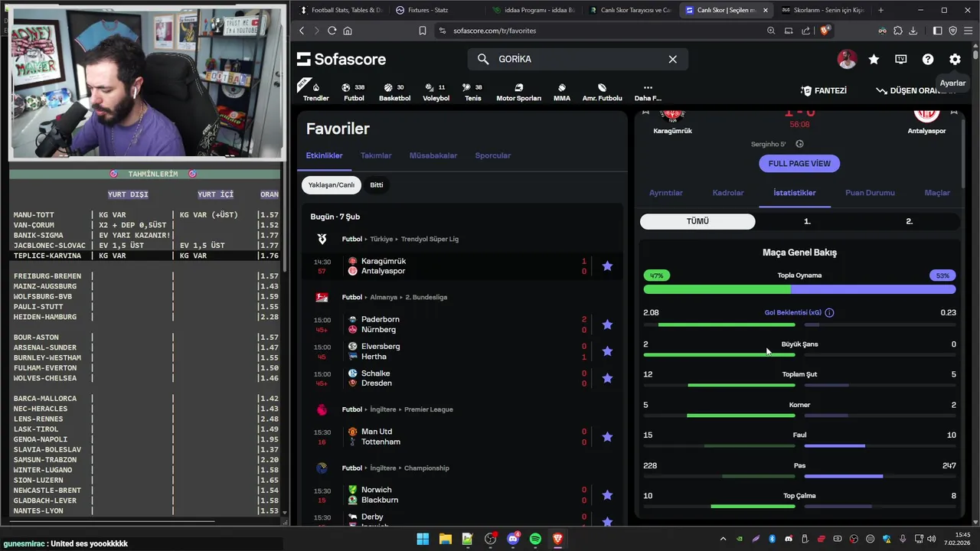Click the TV schedule icon in header
Image resolution: width=980 pixels, height=551 pixels.
[x=901, y=59]
